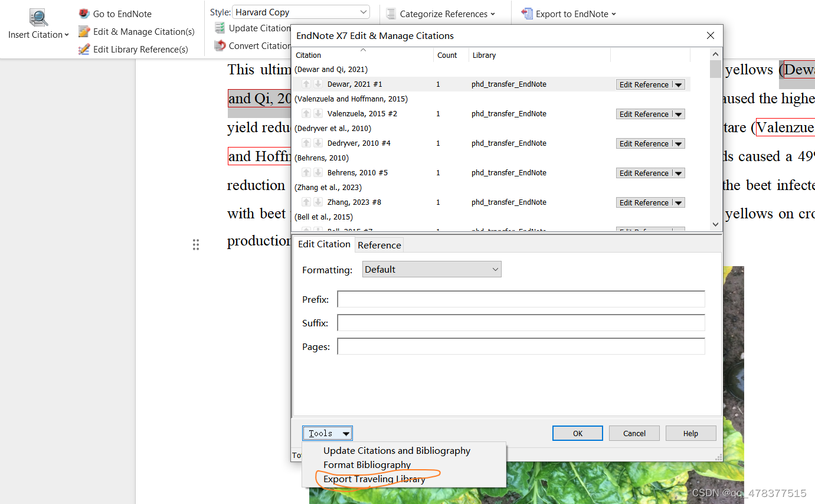Image resolution: width=815 pixels, height=504 pixels.
Task: Click into the Suffix input field
Action: tap(521, 323)
